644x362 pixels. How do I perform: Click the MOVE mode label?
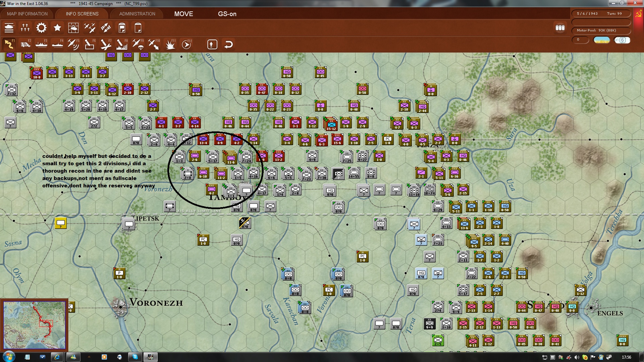(183, 14)
